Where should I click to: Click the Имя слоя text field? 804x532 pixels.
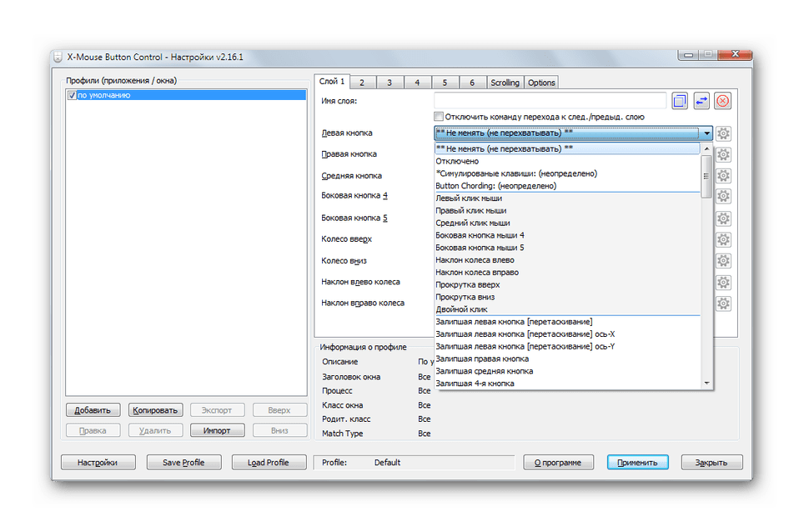[x=550, y=101]
